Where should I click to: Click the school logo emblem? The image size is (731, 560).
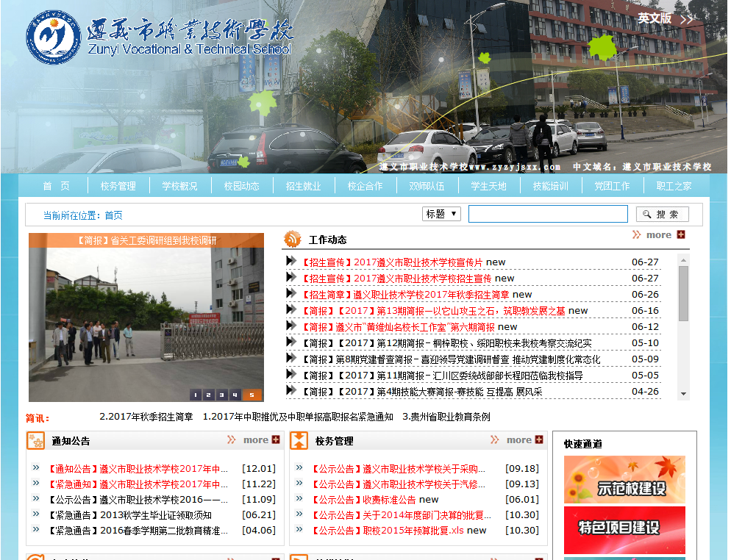pos(53,37)
